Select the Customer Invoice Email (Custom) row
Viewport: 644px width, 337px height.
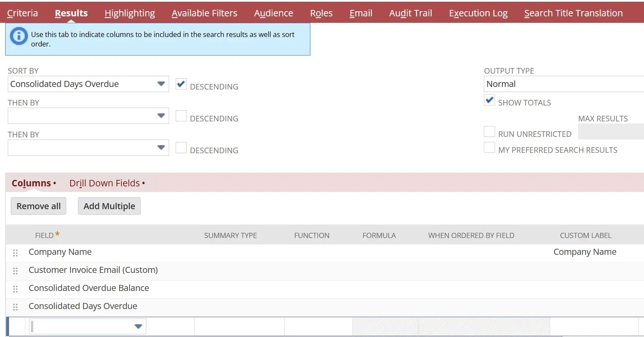coord(325,271)
